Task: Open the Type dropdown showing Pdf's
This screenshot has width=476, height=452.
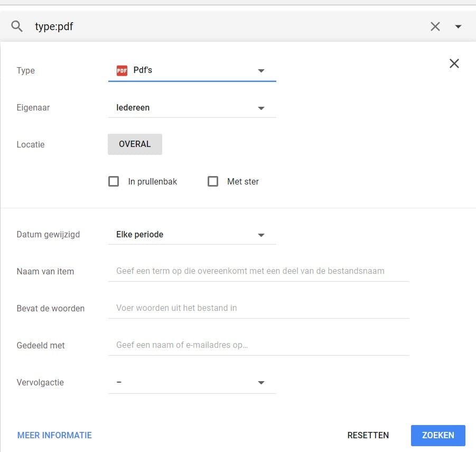Action: (x=192, y=70)
